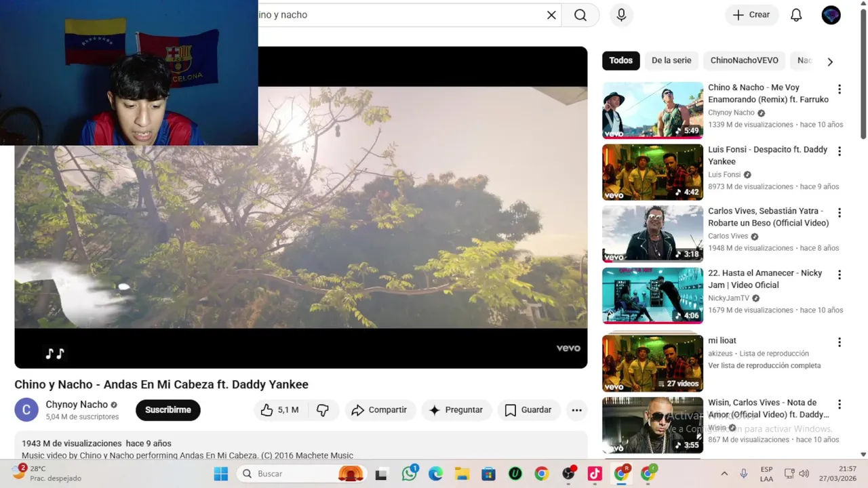868x488 pixels.
Task: Click the taskbar Buscar search box
Action: [302, 474]
